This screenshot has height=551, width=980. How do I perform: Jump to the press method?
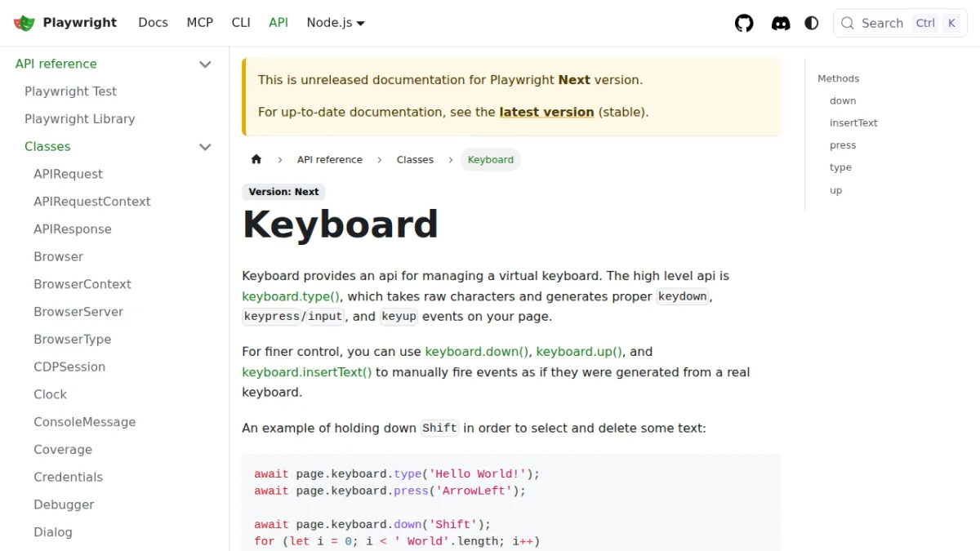(x=843, y=145)
